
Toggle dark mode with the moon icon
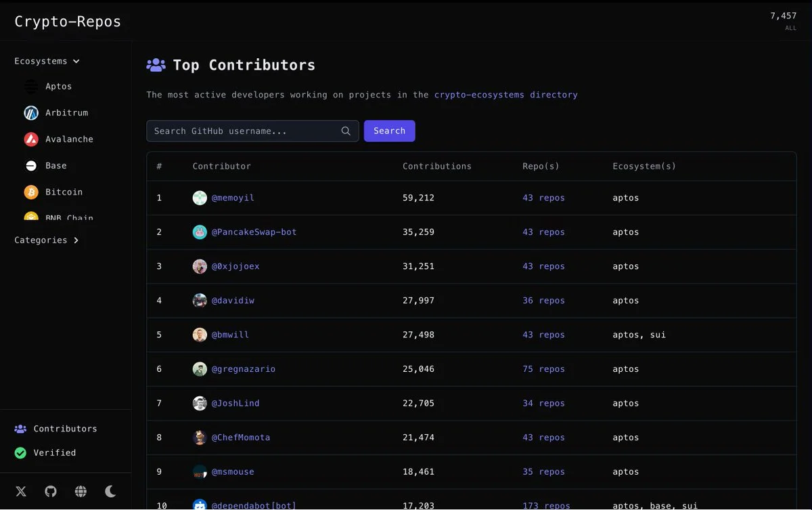(x=110, y=491)
